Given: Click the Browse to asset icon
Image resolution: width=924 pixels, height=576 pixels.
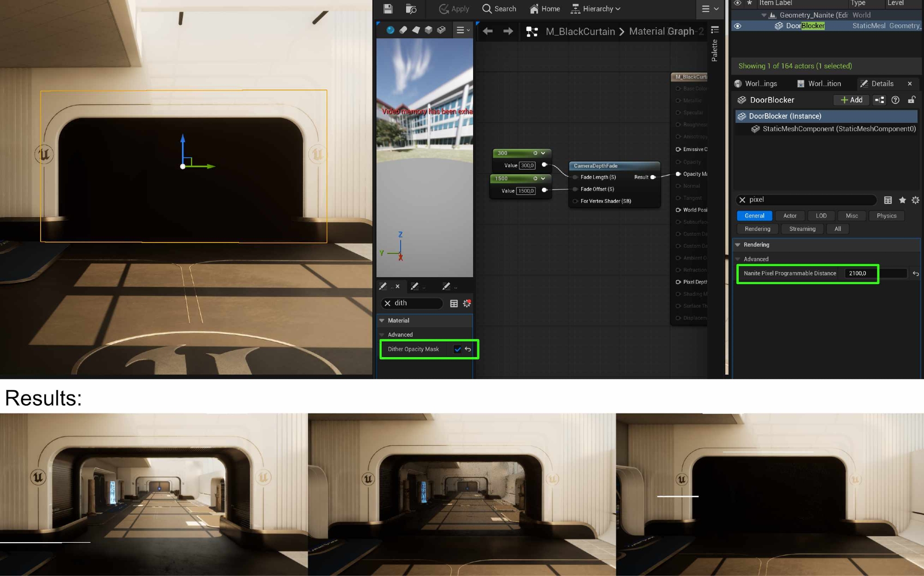Looking at the screenshot, I should pos(411,9).
